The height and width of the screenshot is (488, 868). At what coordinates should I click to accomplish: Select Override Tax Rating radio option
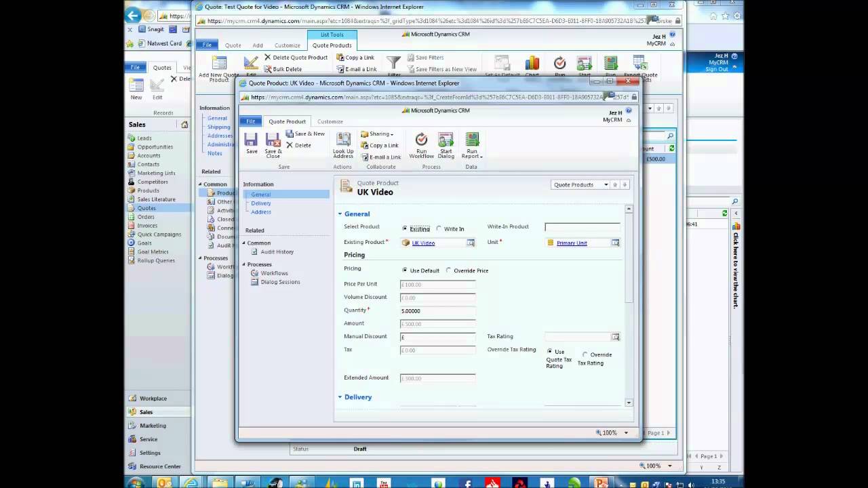585,354
